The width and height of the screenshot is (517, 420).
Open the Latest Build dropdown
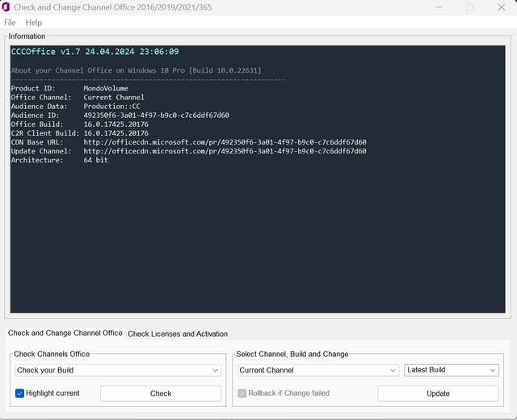(x=452, y=370)
